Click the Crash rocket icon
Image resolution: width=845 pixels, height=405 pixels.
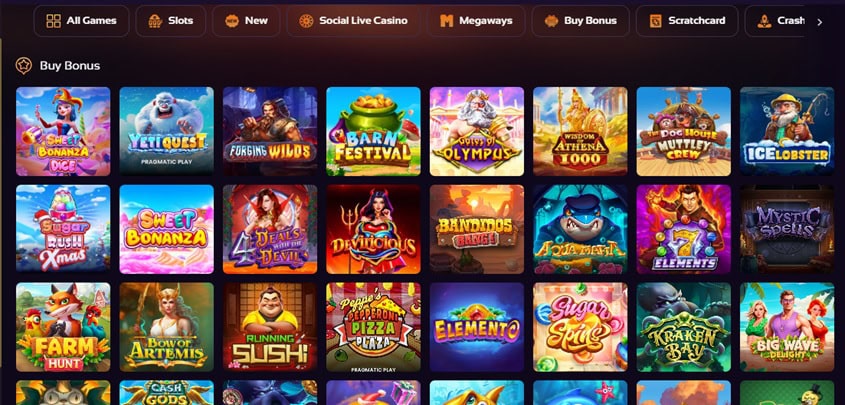pos(764,21)
